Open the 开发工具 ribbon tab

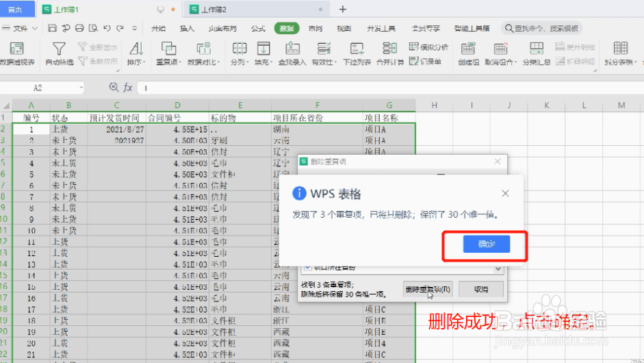[x=381, y=28]
